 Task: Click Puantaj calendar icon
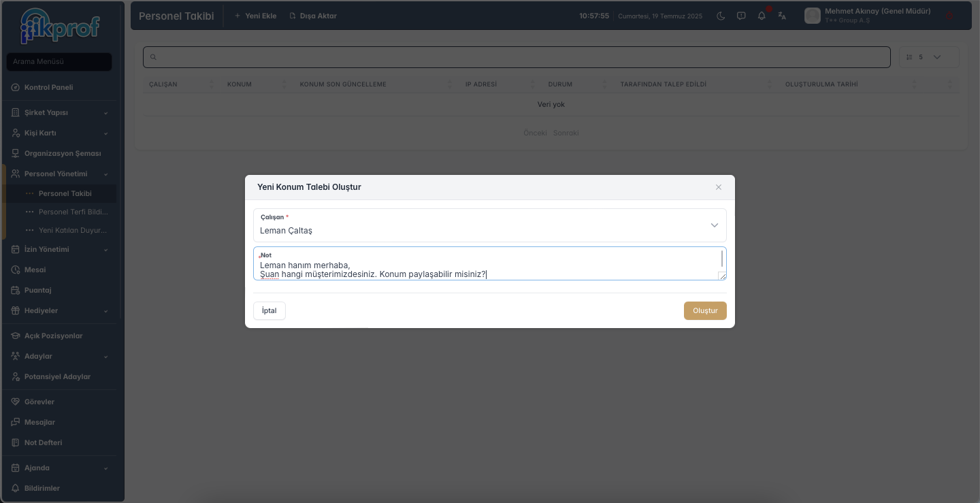point(16,290)
